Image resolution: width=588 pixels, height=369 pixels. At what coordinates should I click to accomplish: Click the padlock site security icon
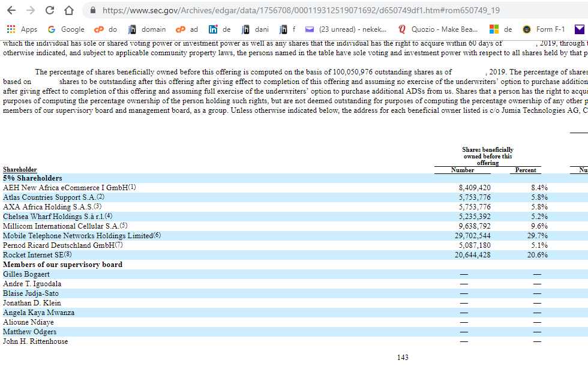point(92,11)
